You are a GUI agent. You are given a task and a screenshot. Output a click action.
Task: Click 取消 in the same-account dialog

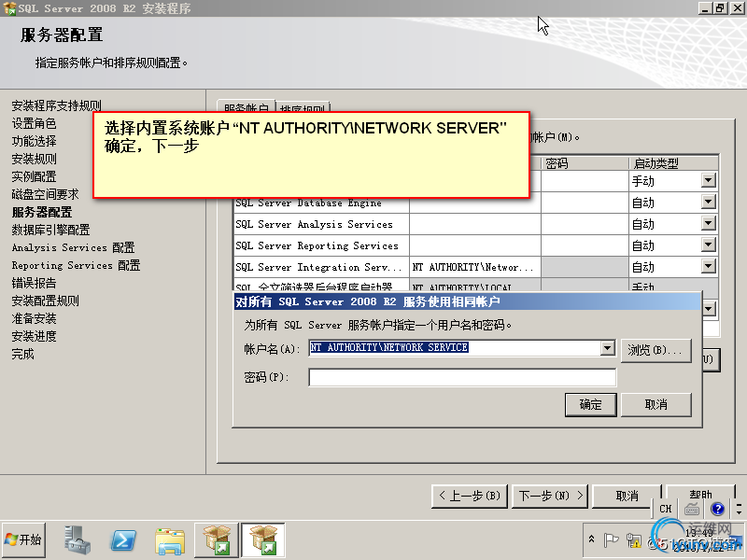tap(655, 405)
